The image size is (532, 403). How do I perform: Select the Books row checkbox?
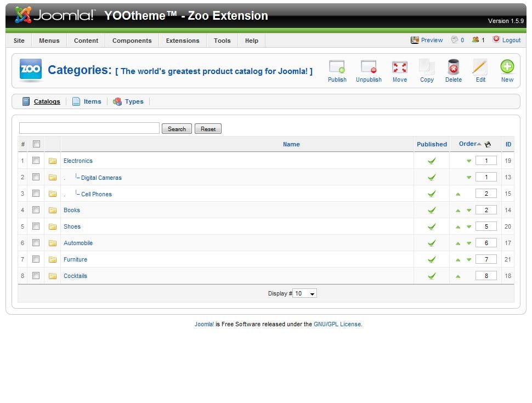tap(36, 209)
